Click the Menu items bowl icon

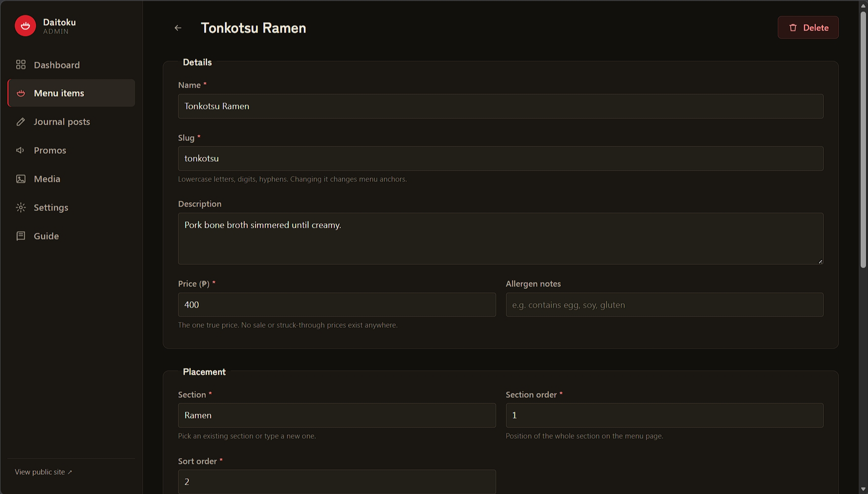(21, 93)
